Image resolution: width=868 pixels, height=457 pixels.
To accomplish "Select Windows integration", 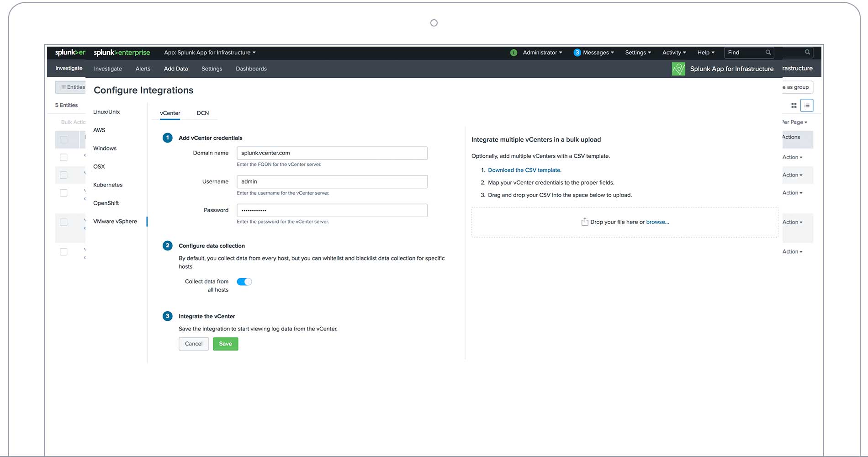I will (105, 149).
